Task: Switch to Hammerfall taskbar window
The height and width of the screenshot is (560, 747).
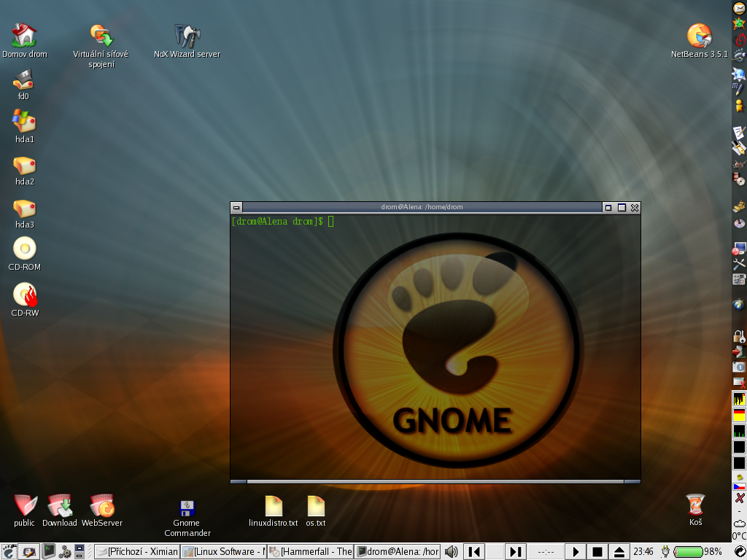Action: point(310,551)
